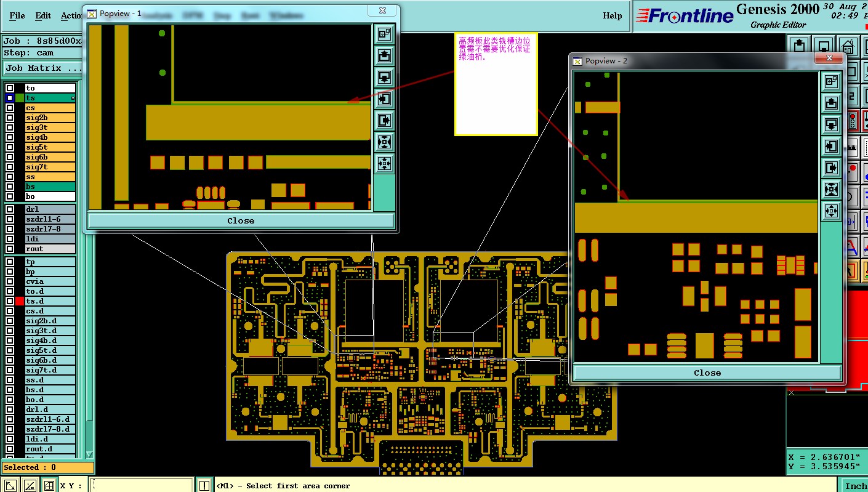Select the sig5t layer name
The width and height of the screenshot is (868, 492).
click(50, 147)
